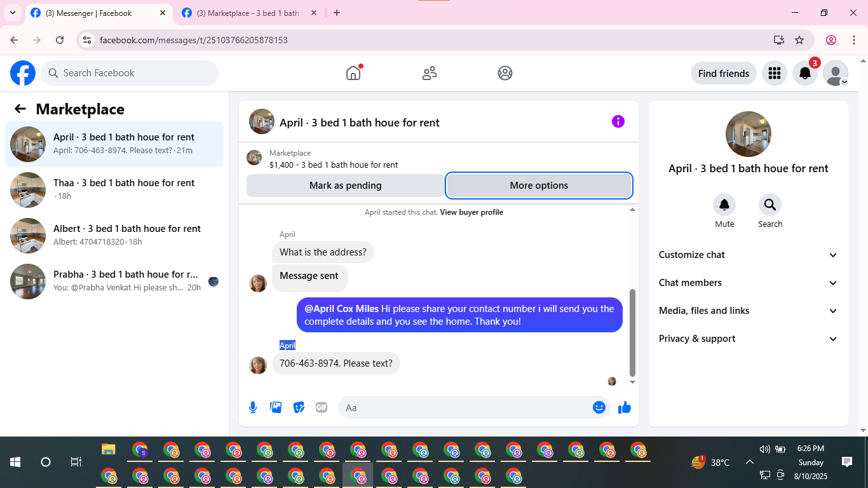
Task: Click the More options button
Action: click(x=539, y=186)
